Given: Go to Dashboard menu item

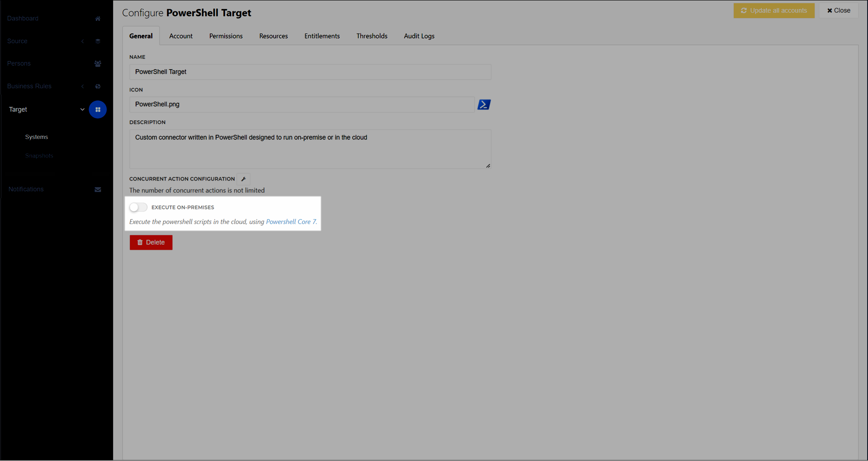Looking at the screenshot, I should pyautogui.click(x=23, y=19).
